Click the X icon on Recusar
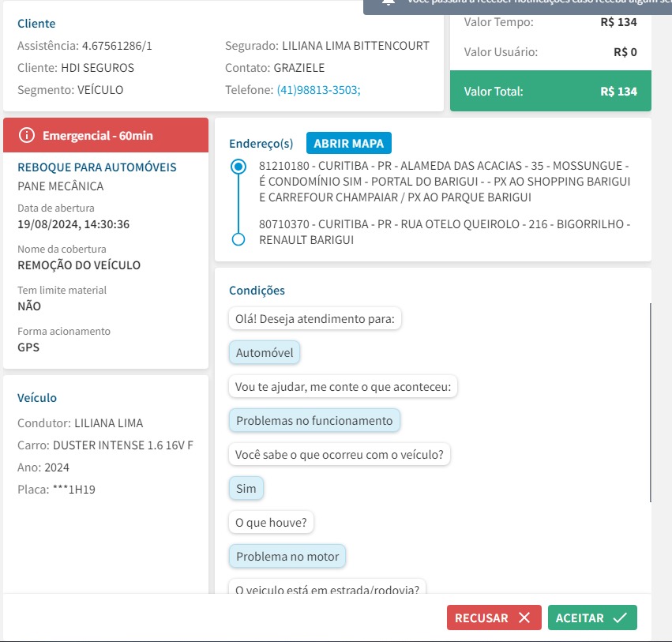The image size is (672, 642). click(x=524, y=618)
